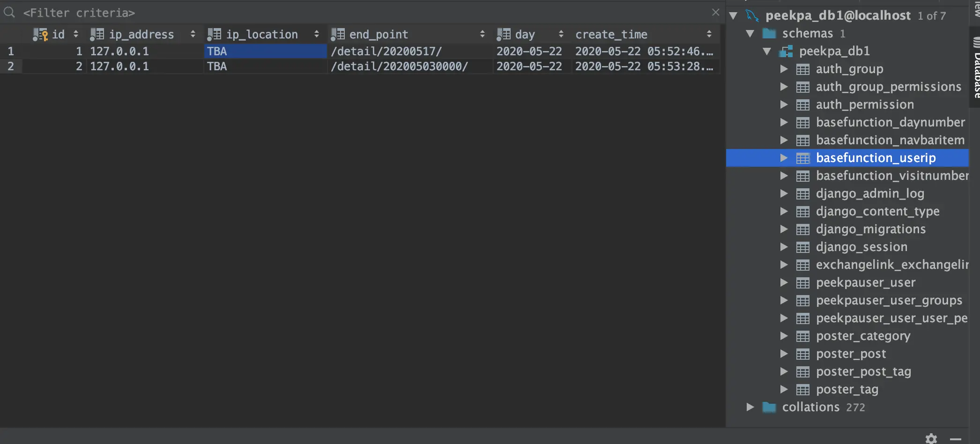Collapse the schemas tree node
The image size is (980, 444).
pyautogui.click(x=750, y=33)
